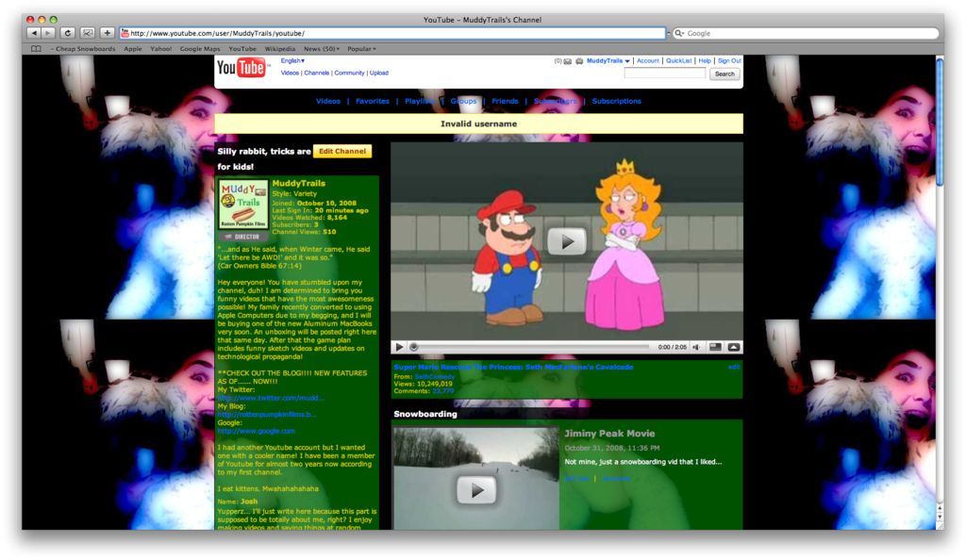Screen dimensions: 966x560
Task: Open the Upload link in YouTube header
Action: (379, 73)
